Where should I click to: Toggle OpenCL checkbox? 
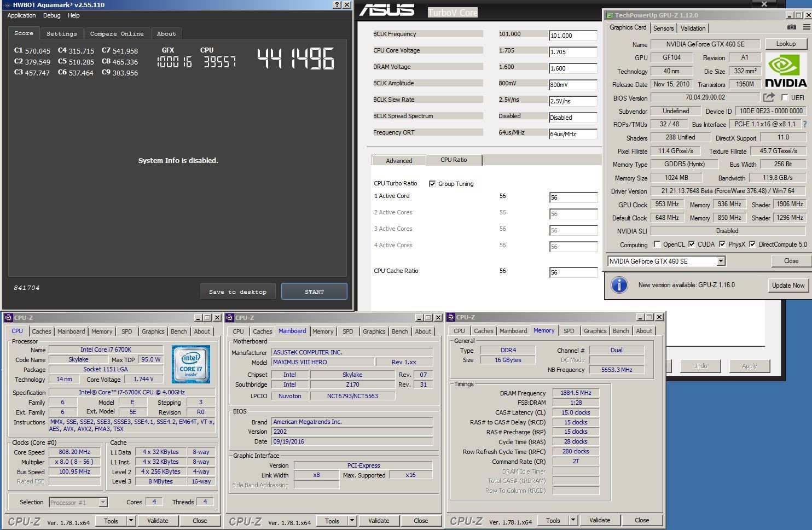click(x=657, y=244)
